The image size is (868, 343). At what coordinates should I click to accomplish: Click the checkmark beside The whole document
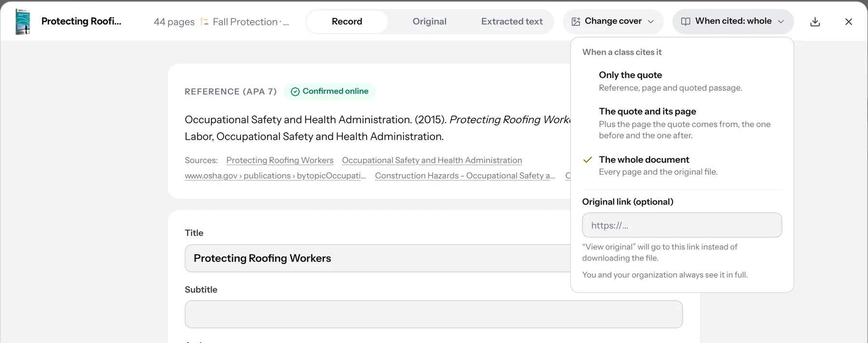[587, 160]
